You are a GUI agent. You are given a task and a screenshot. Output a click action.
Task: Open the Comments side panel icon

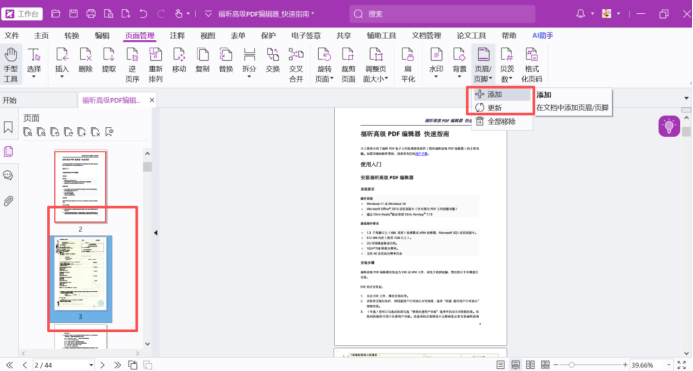[8, 176]
